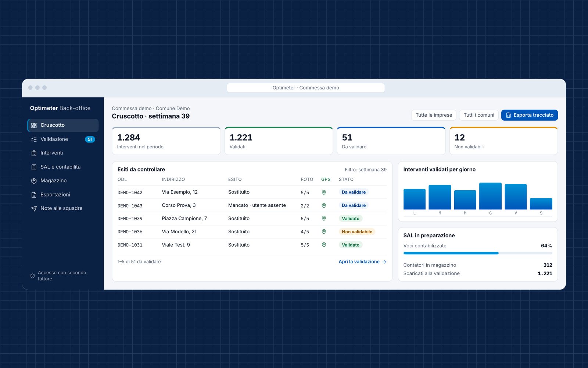Select Magazzino in the sidebar

click(63, 180)
